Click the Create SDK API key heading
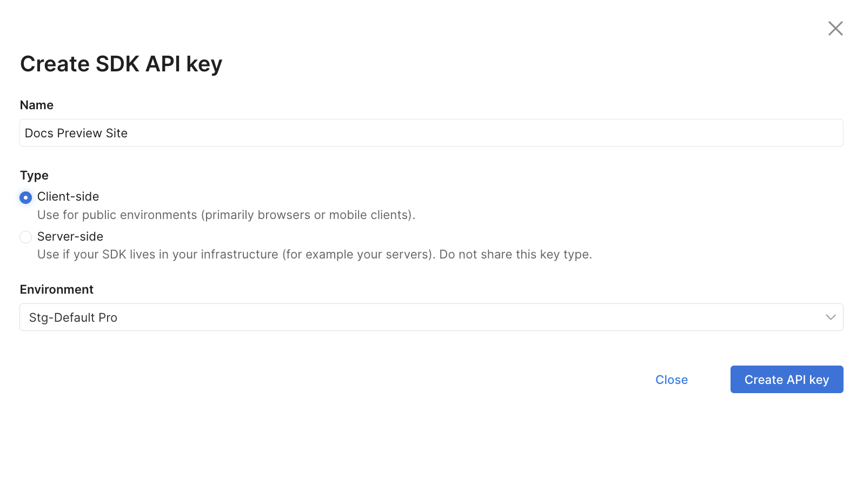The height and width of the screenshot is (504, 863). pos(121,64)
